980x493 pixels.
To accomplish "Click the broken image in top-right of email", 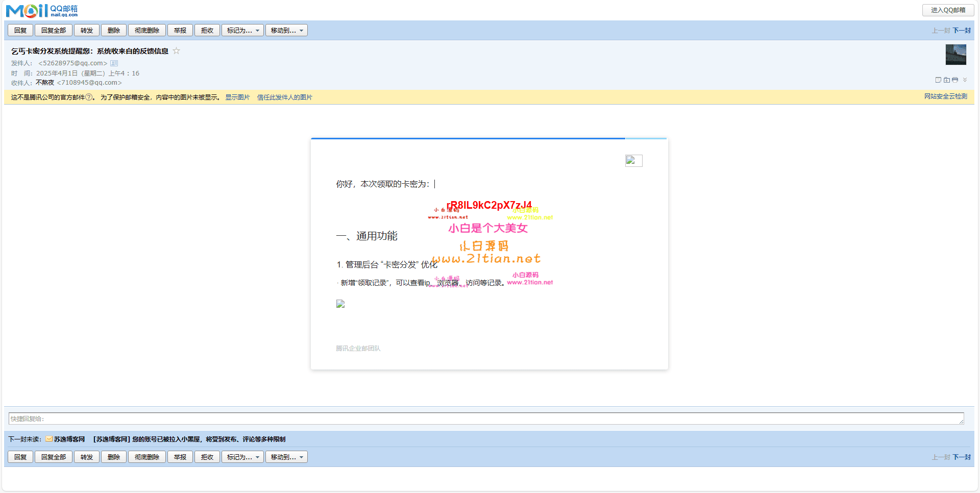I will pyautogui.click(x=633, y=161).
